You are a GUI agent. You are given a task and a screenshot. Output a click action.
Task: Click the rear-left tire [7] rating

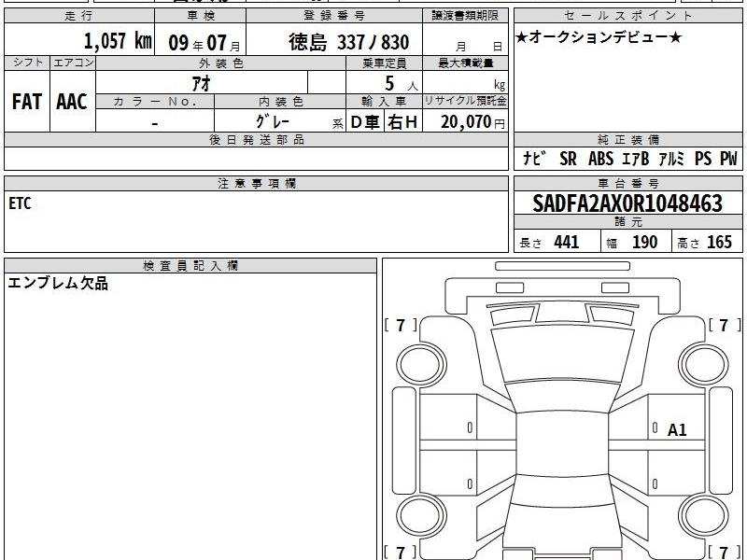(401, 553)
